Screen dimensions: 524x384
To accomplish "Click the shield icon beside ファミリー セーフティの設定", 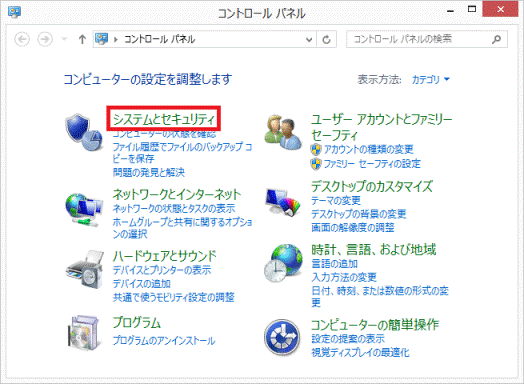I will [316, 164].
